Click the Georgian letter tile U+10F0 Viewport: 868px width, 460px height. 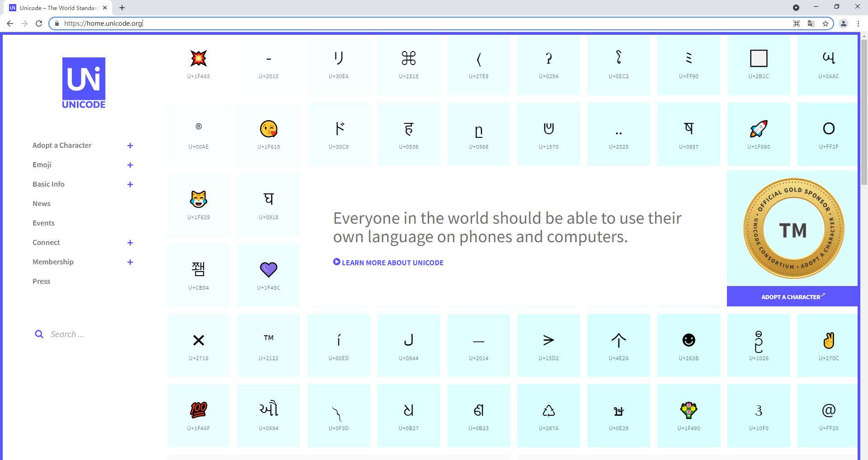tap(759, 416)
